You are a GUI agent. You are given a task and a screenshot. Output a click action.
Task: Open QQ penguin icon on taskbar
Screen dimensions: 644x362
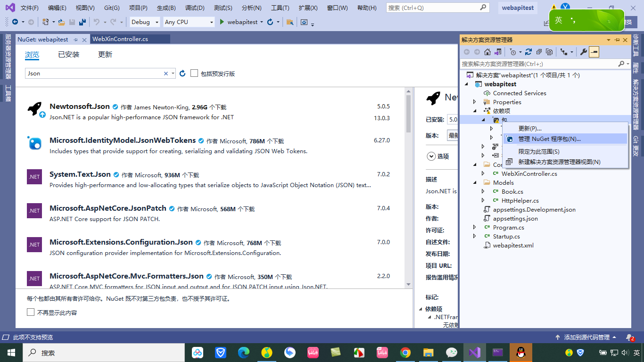tap(521, 353)
